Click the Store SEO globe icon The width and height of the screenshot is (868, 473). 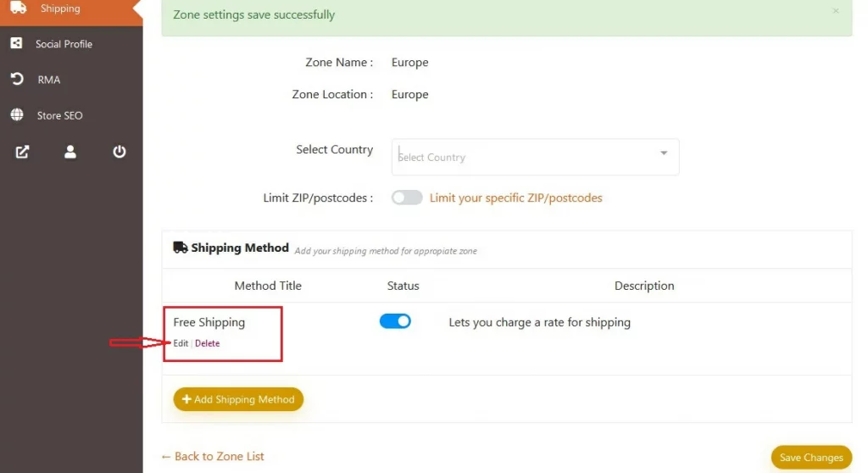(17, 114)
